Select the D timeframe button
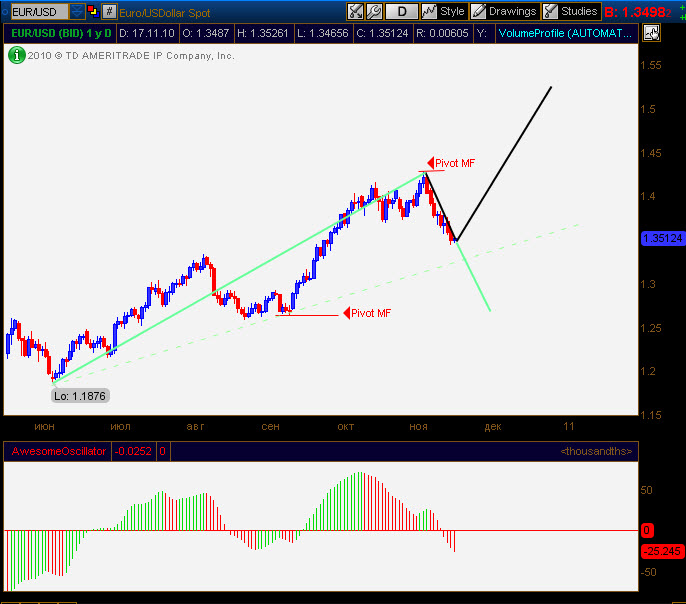The height and width of the screenshot is (604, 686). (402, 12)
